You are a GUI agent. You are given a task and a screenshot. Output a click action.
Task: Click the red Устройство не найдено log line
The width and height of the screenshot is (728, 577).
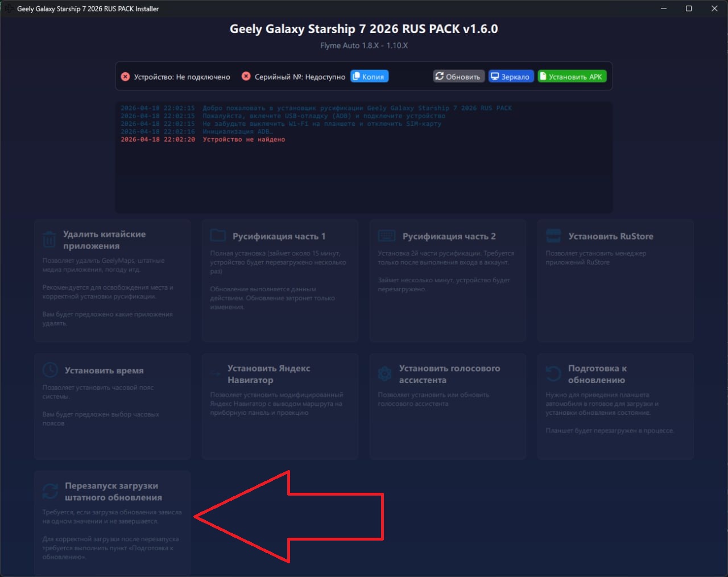(x=203, y=139)
